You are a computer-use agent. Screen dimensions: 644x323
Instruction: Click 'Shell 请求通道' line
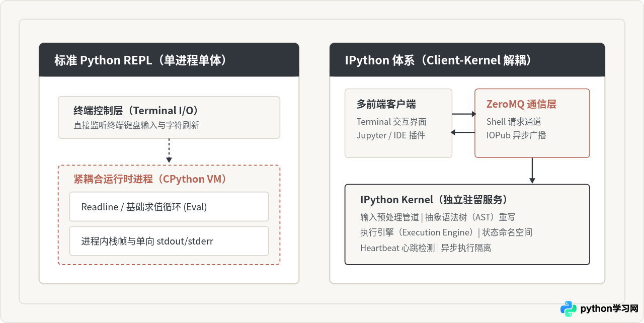coord(514,122)
